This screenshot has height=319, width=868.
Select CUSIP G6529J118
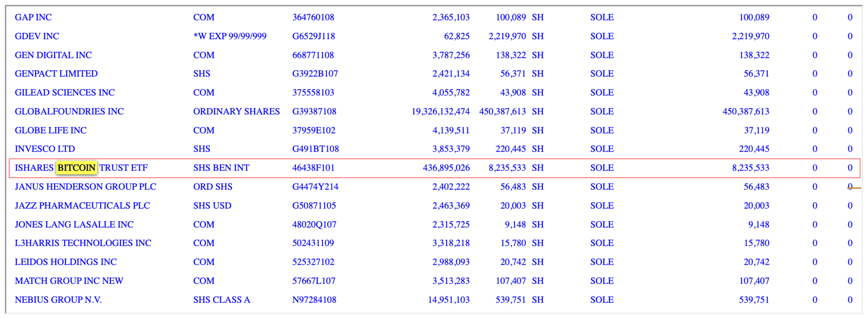click(314, 36)
